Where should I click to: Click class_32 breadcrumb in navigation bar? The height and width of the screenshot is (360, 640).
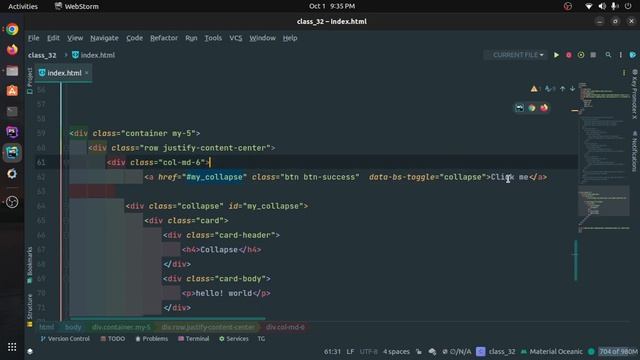(42, 55)
